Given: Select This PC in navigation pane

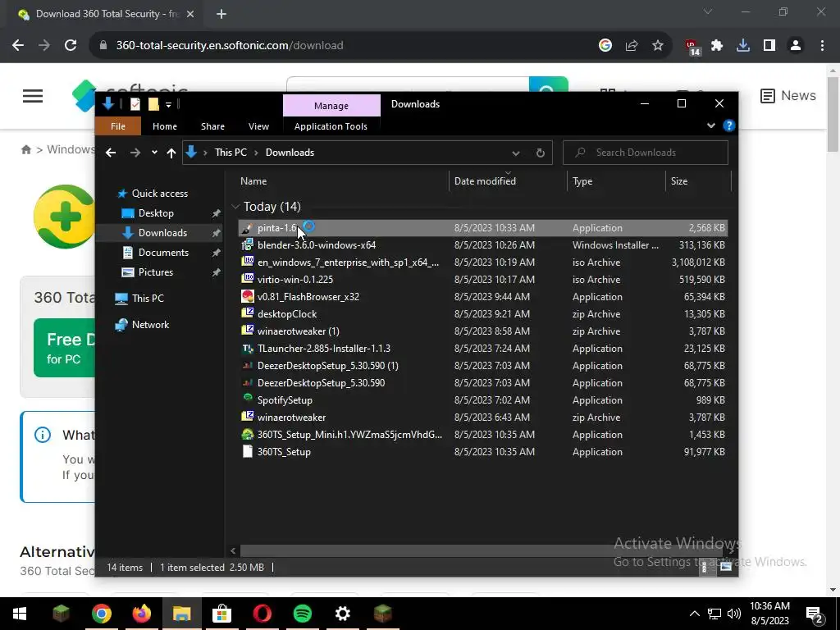Looking at the screenshot, I should coord(148,299).
